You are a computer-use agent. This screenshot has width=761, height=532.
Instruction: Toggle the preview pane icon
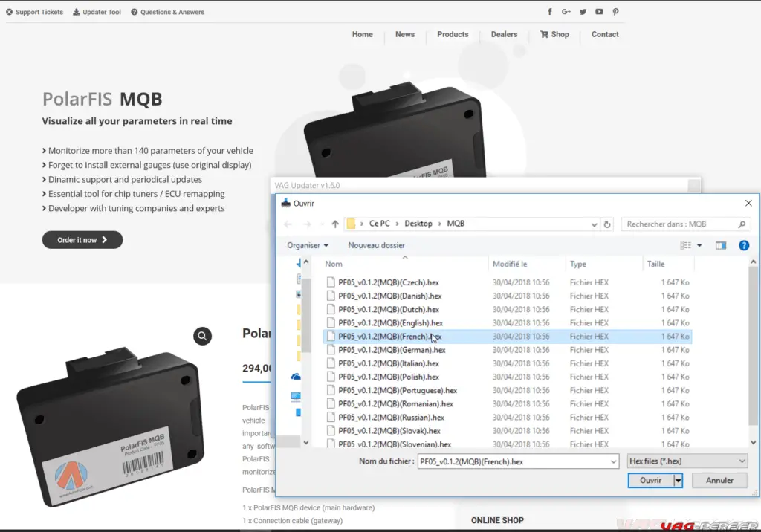(x=721, y=245)
